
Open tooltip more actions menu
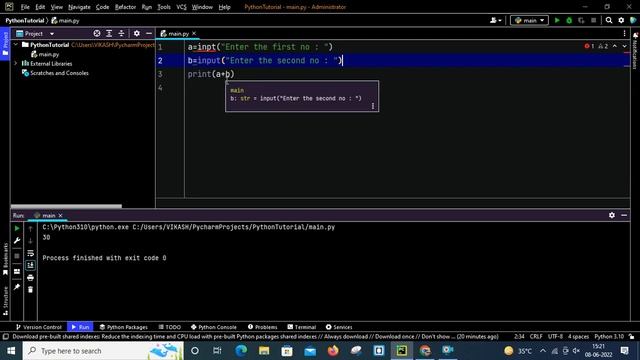point(373,106)
